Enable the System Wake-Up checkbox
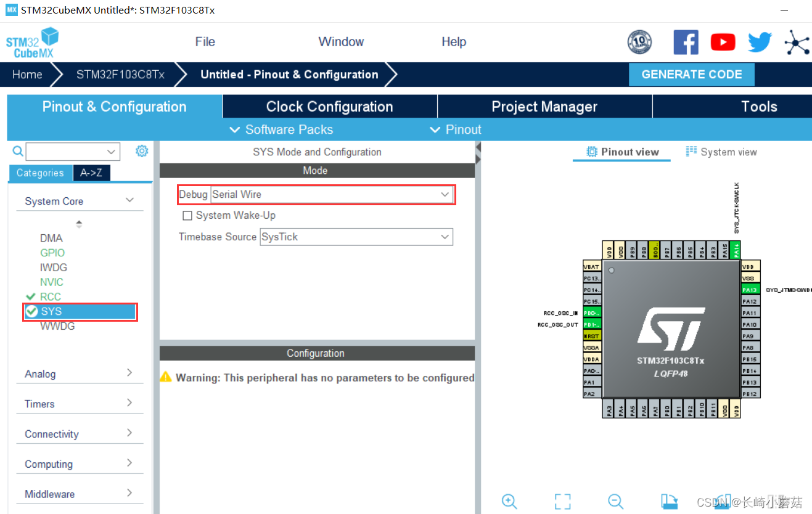This screenshot has width=812, height=514. pyautogui.click(x=187, y=216)
